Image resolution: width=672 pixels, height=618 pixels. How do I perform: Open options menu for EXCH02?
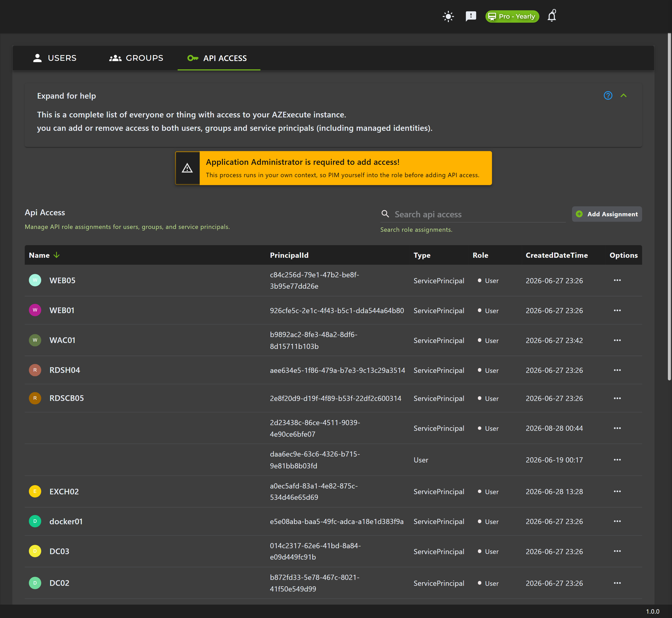(x=617, y=491)
